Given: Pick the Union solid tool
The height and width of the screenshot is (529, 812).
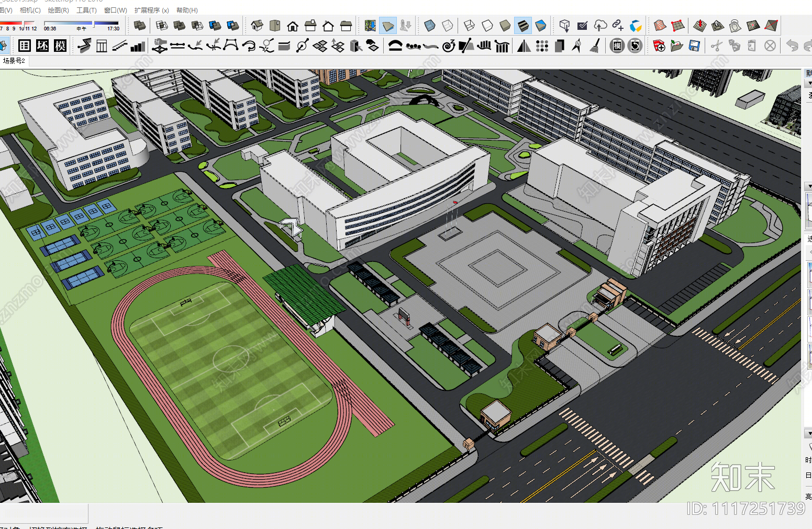Looking at the screenshot, I should tap(180, 25).
